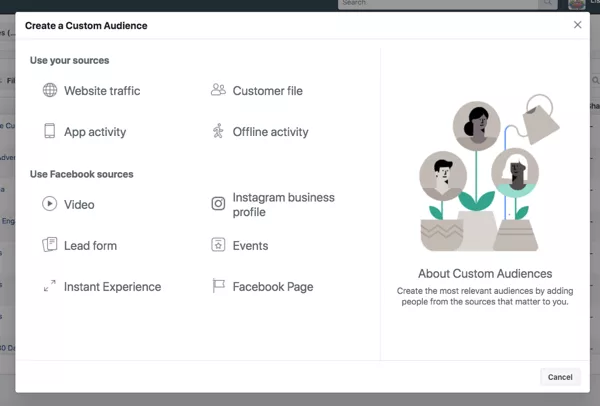The height and width of the screenshot is (406, 600).
Task: Click the play icon next to Video
Action: [50, 204]
